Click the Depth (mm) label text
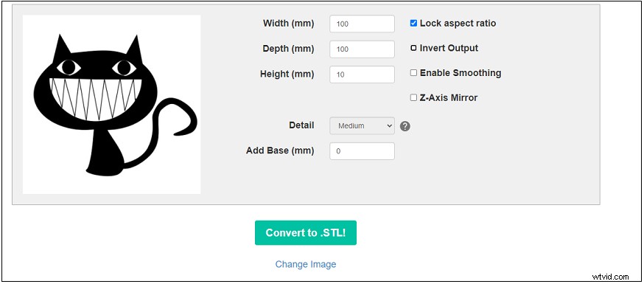 [x=288, y=49]
